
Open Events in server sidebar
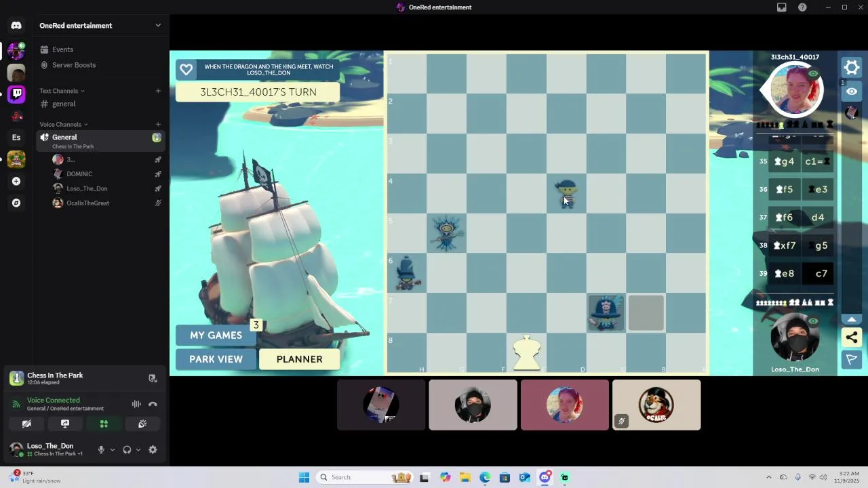pyautogui.click(x=62, y=49)
